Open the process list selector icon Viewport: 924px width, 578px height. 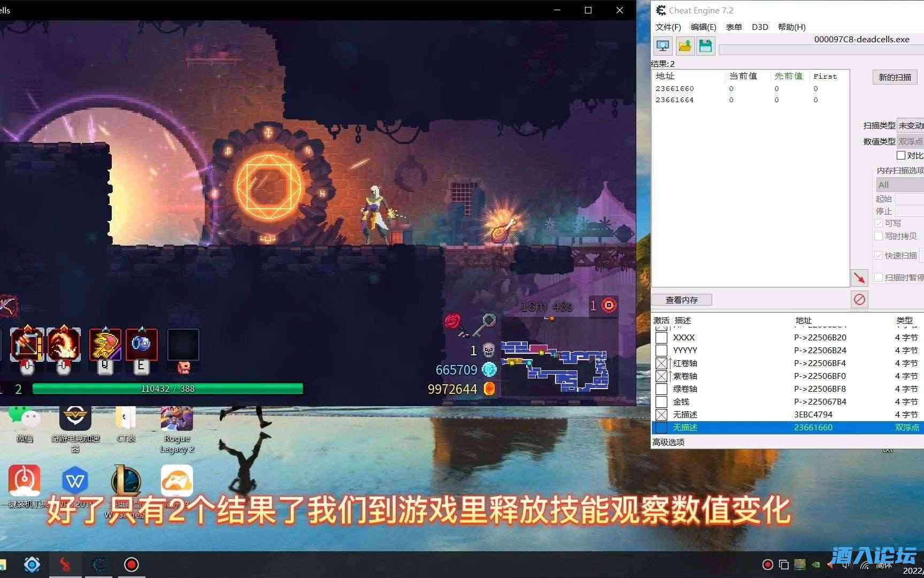[663, 45]
